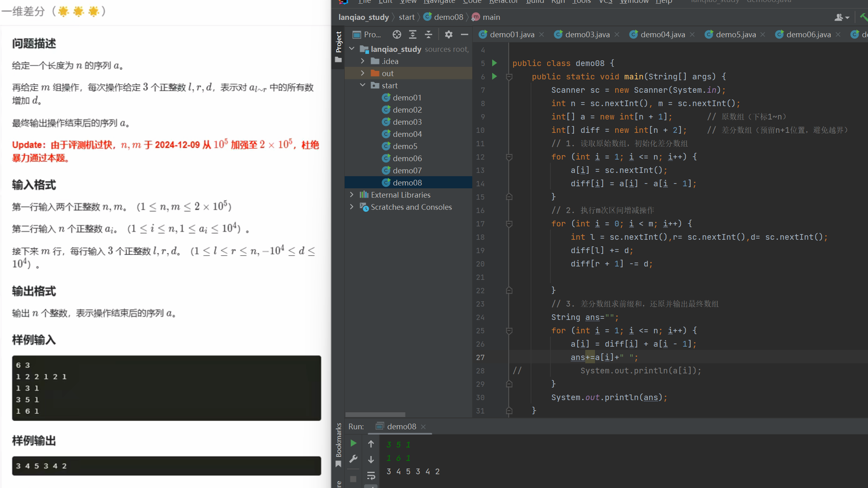Expand External Libraries node
Screen dimensions: 868x488
click(352, 195)
